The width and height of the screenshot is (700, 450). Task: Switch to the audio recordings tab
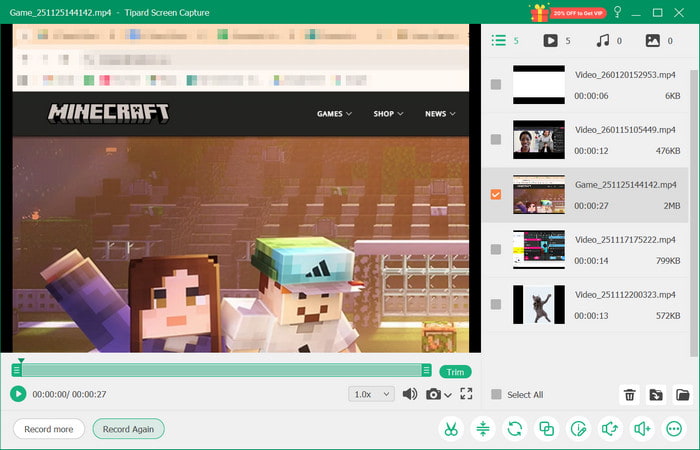click(x=608, y=41)
